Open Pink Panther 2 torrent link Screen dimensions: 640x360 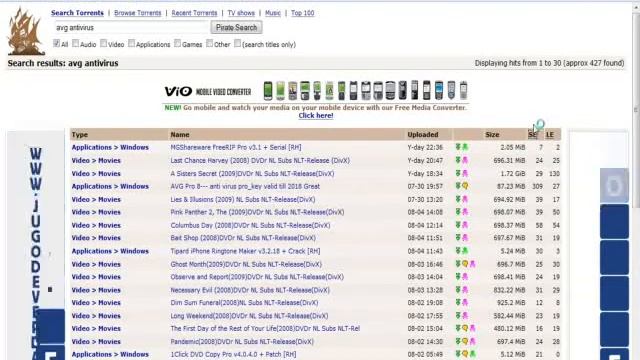pyautogui.click(x=257, y=212)
